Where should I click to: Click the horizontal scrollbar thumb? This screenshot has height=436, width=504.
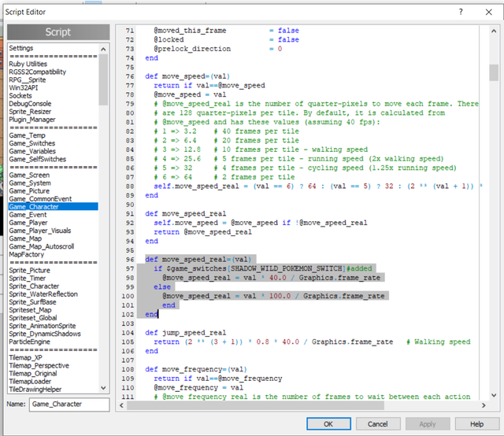click(255, 405)
